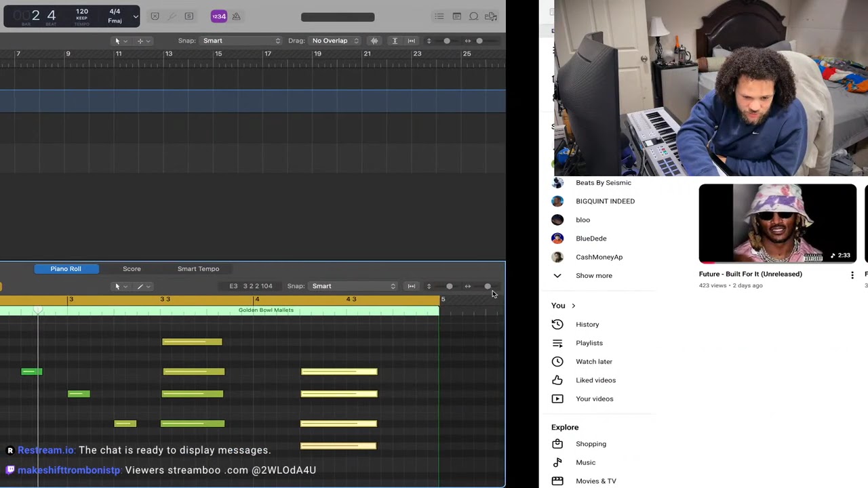Click bar 4 on the Piano Roll ruler
The image size is (868, 488).
point(257,299)
